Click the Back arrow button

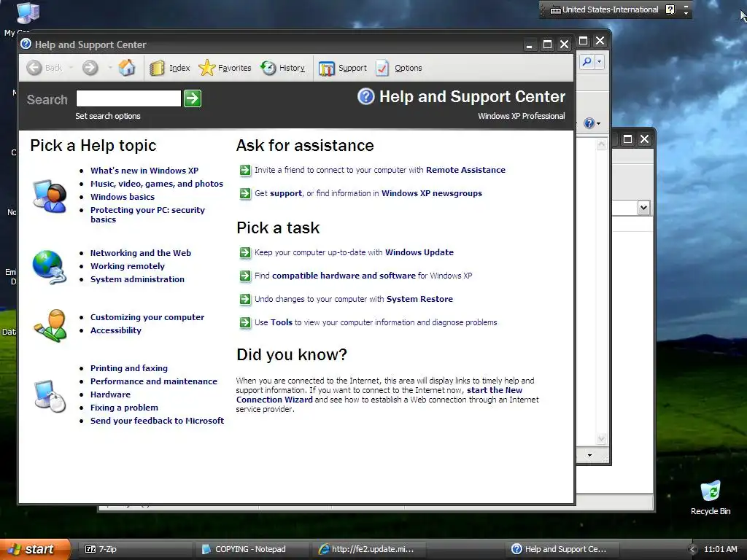tap(34, 68)
